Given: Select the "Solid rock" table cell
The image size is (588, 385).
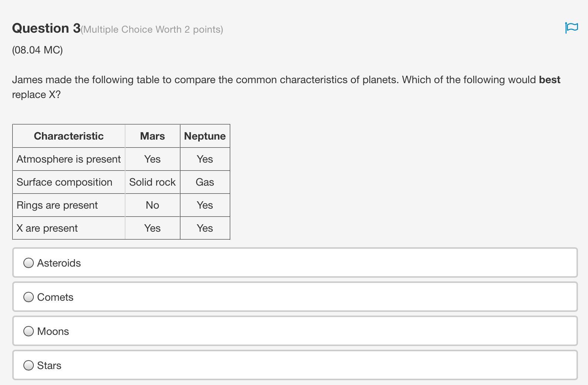Looking at the screenshot, I should tap(152, 182).
